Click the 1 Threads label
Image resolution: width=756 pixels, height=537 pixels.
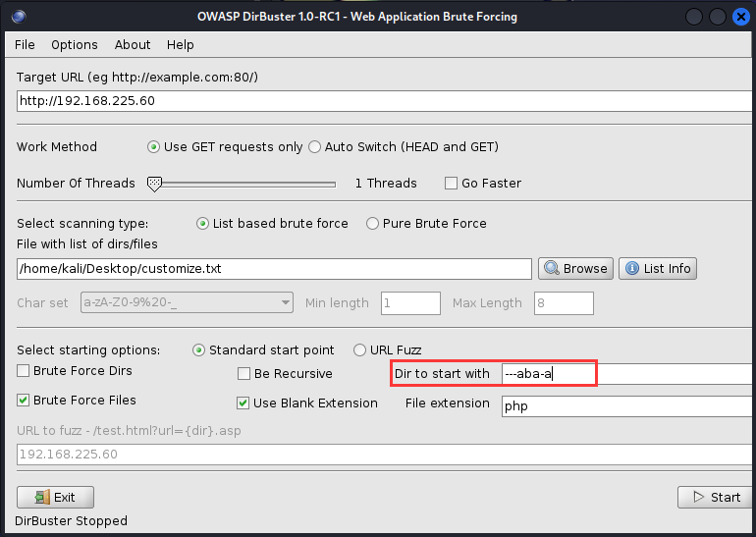pyautogui.click(x=386, y=184)
